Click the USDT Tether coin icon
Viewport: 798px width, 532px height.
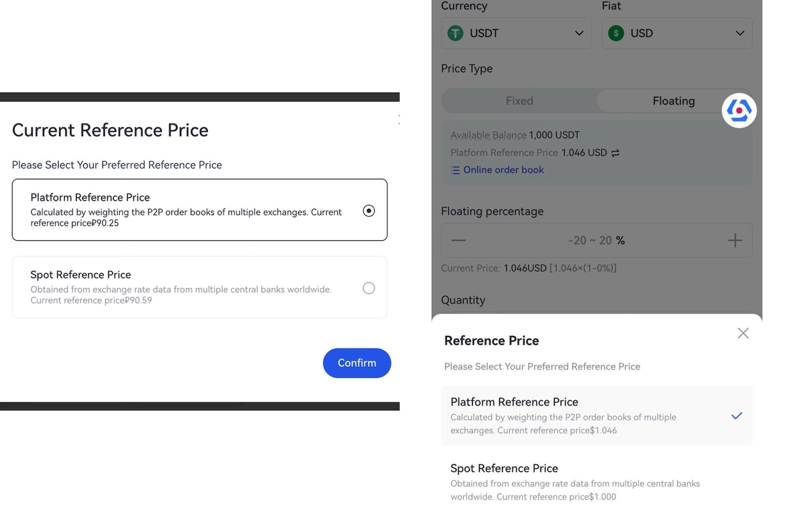tap(455, 33)
